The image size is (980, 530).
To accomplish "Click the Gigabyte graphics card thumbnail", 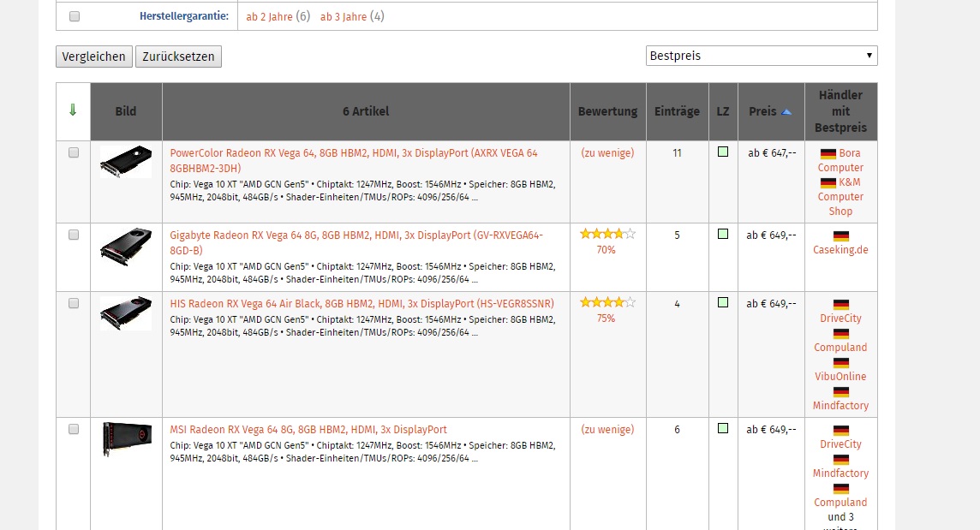I will pos(126,247).
